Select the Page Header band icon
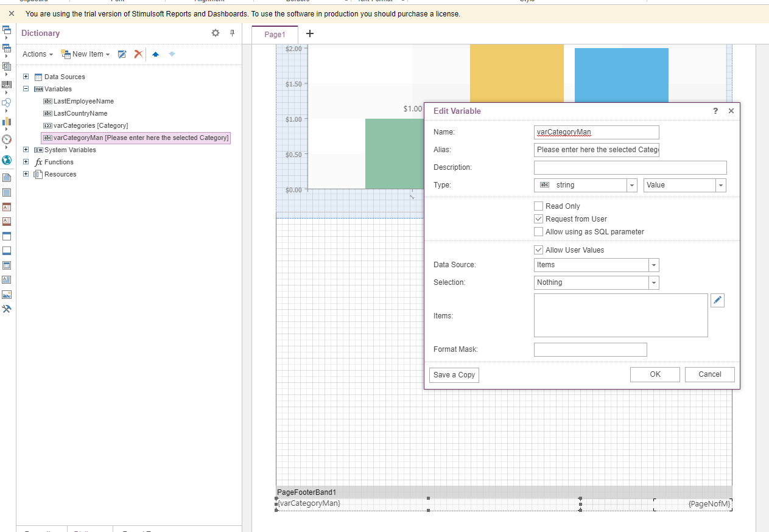This screenshot has width=769, height=532. click(x=7, y=207)
